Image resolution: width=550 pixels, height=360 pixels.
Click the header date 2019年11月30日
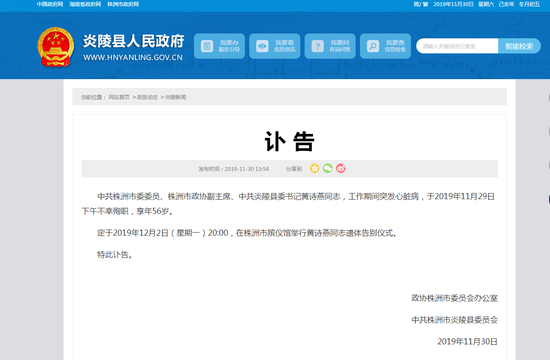point(453,4)
